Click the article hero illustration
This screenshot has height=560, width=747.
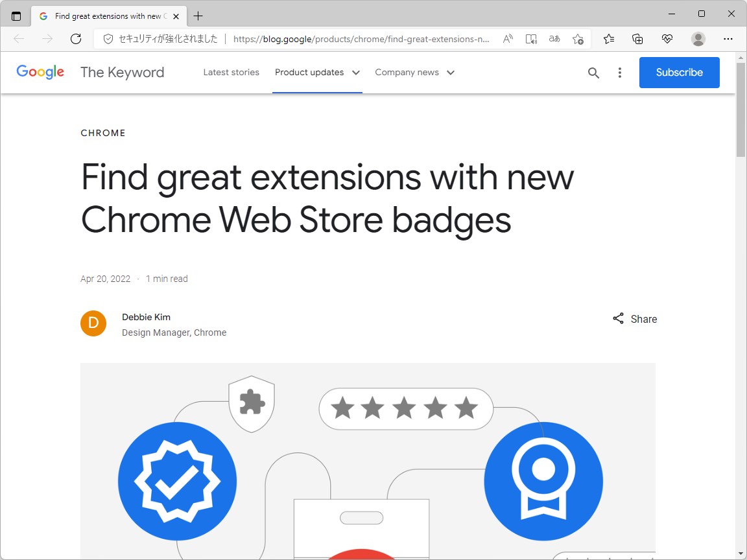[368, 461]
